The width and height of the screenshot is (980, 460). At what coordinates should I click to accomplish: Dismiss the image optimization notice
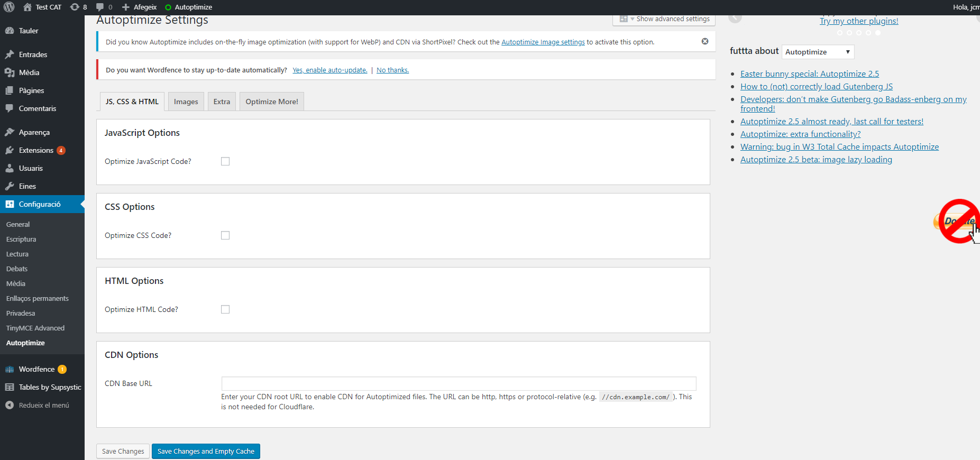[x=705, y=41]
